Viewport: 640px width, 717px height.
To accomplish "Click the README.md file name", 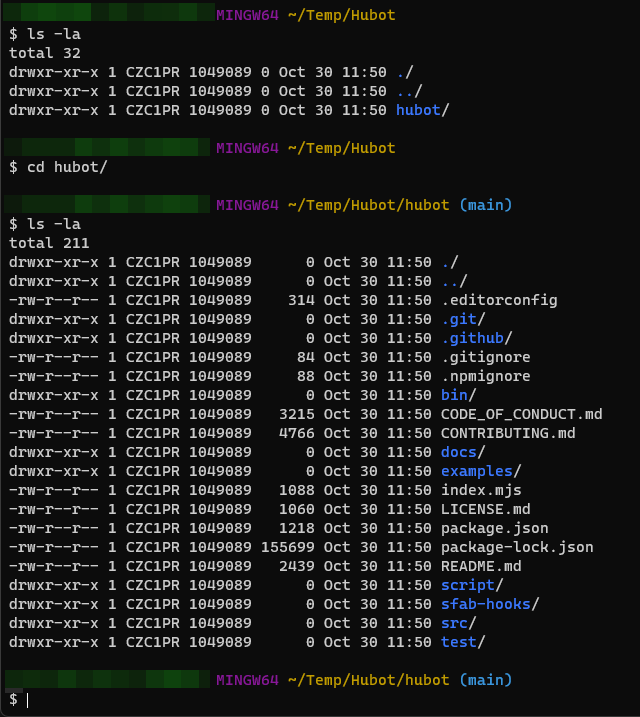I will point(481,566).
